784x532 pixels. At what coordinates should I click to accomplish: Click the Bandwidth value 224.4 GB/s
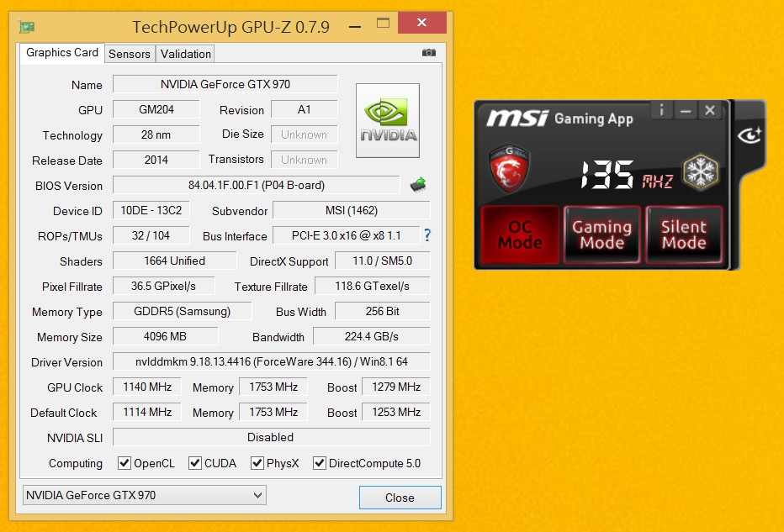[372, 336]
